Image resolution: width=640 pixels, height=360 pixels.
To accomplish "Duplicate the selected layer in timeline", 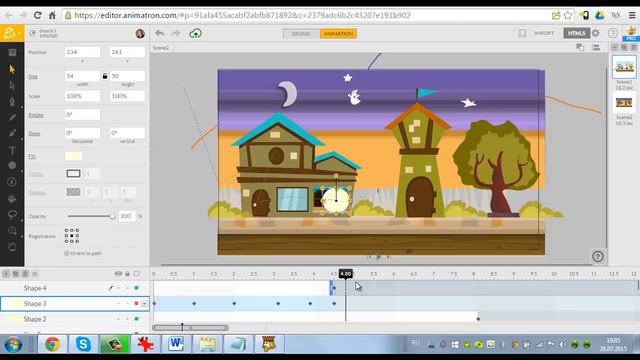I will click(16, 273).
